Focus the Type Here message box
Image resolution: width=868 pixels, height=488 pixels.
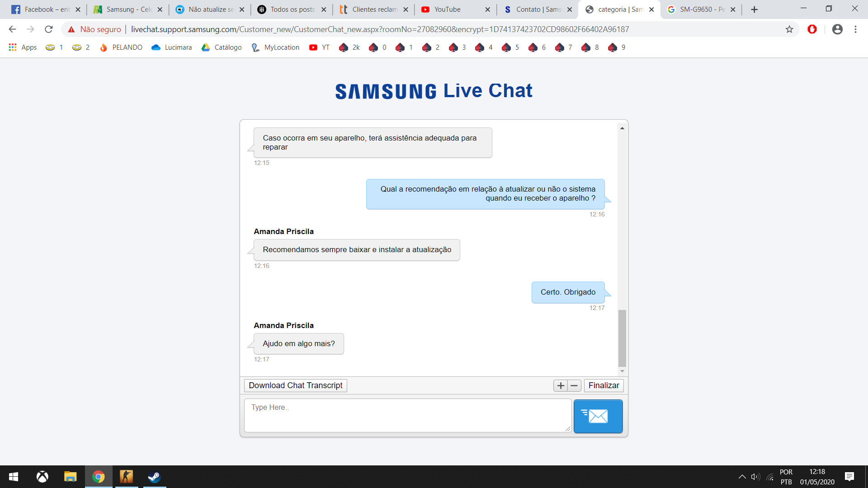(x=407, y=415)
